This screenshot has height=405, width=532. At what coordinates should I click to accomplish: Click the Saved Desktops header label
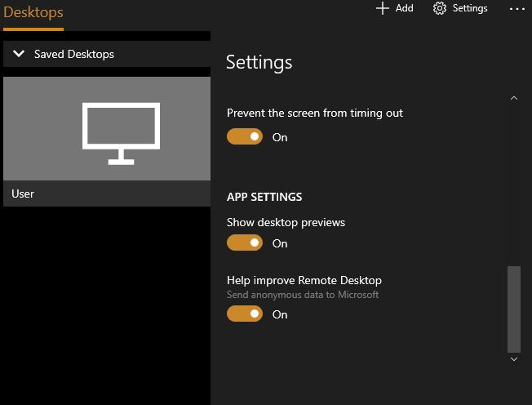click(x=74, y=54)
